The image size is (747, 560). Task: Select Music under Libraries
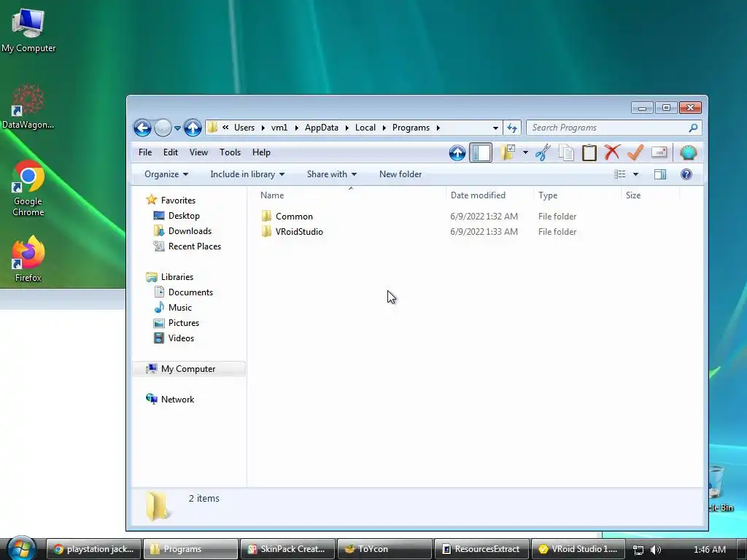pos(179,308)
